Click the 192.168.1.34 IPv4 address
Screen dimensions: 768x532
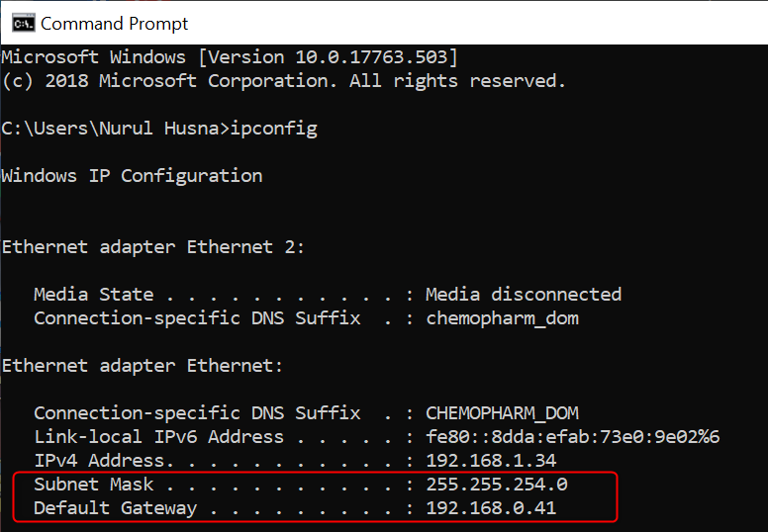[491, 461]
